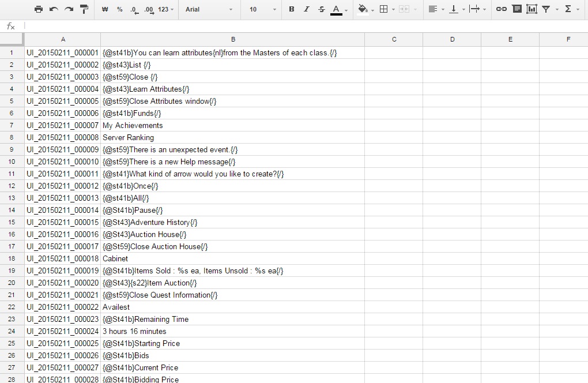Select column A header

(x=63, y=39)
